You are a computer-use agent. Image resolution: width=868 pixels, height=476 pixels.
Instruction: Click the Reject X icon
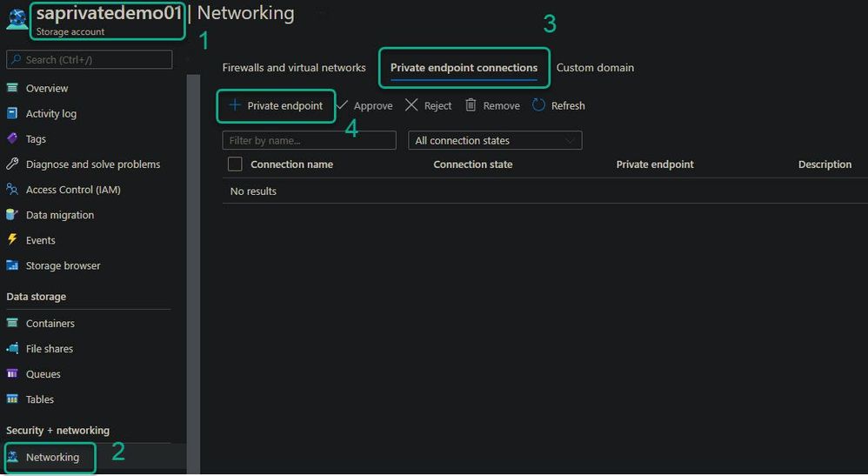coord(411,105)
